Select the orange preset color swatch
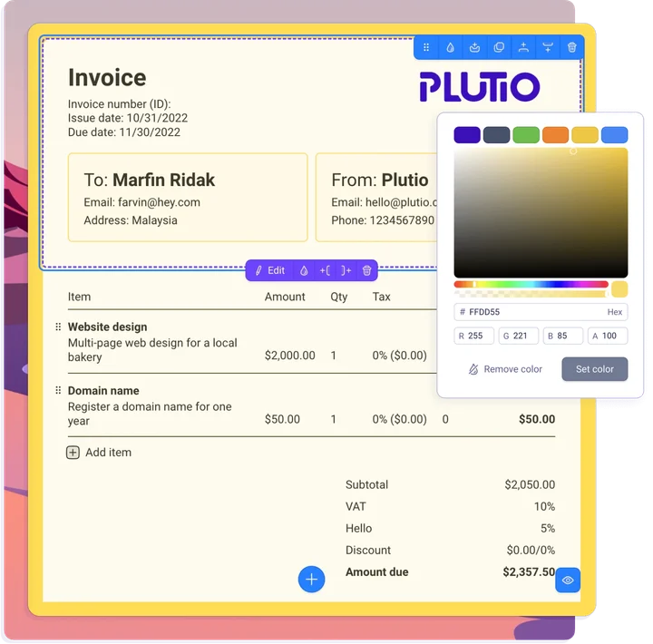This screenshot has height=644, width=653. pyautogui.click(x=555, y=135)
